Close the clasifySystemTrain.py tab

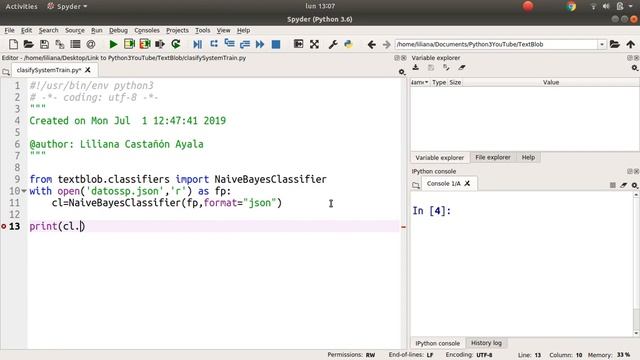(87, 70)
